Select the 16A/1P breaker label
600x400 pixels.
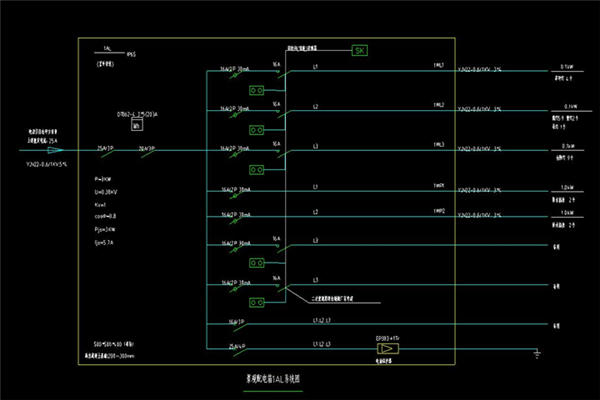pyautogui.click(x=236, y=322)
